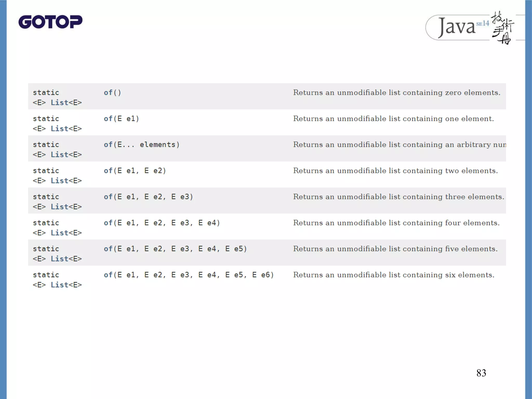The height and width of the screenshot is (399, 532).
Task: Open the five-parameter of method link
Action: coord(108,249)
